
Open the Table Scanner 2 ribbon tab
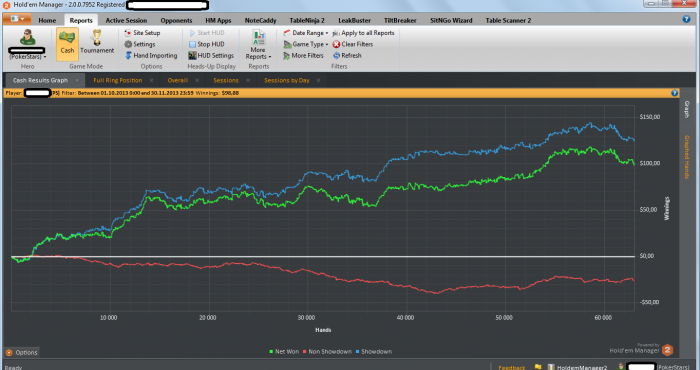tap(508, 21)
